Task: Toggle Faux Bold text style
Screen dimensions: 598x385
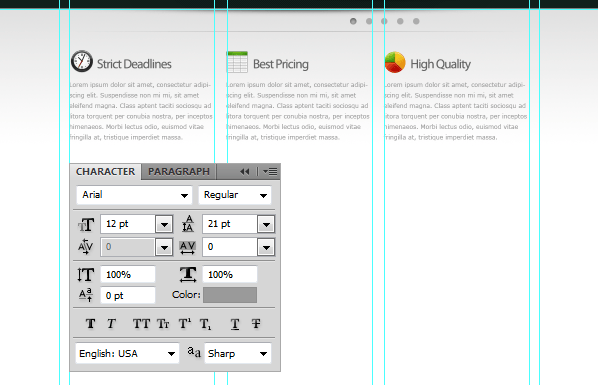Action: pyautogui.click(x=90, y=324)
